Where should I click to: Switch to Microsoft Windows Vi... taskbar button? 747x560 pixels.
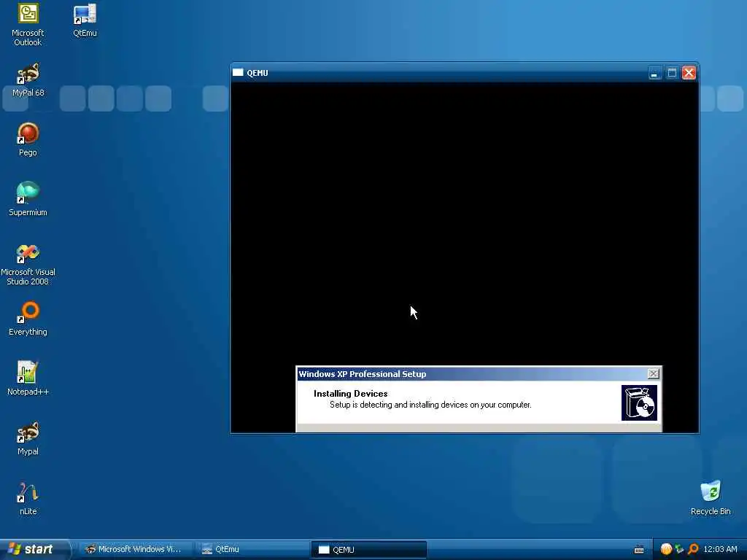click(135, 549)
